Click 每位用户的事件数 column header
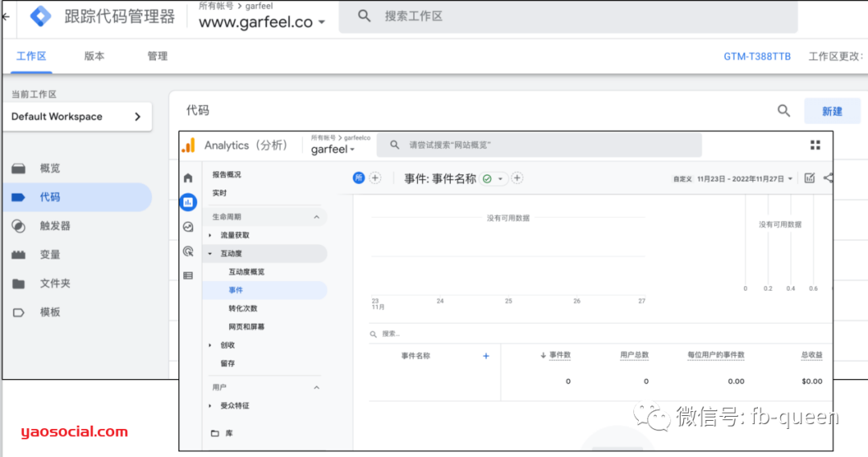This screenshot has height=457, width=868. (x=715, y=355)
